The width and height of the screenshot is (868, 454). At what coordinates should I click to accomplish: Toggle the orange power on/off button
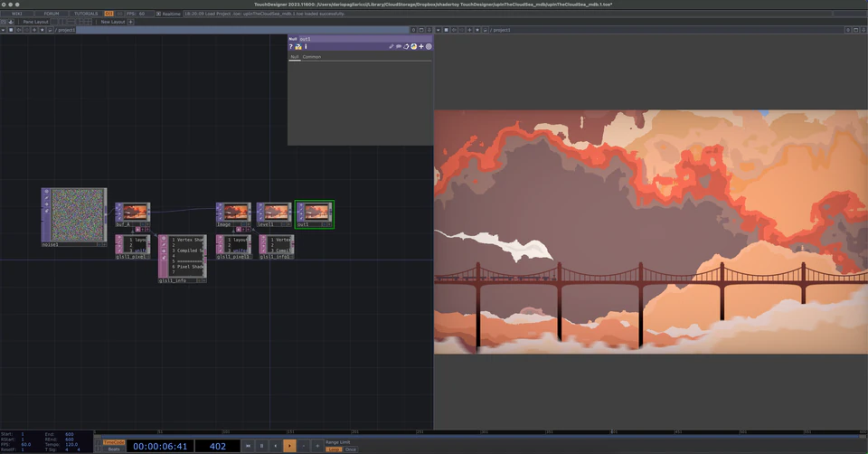pyautogui.click(x=109, y=14)
